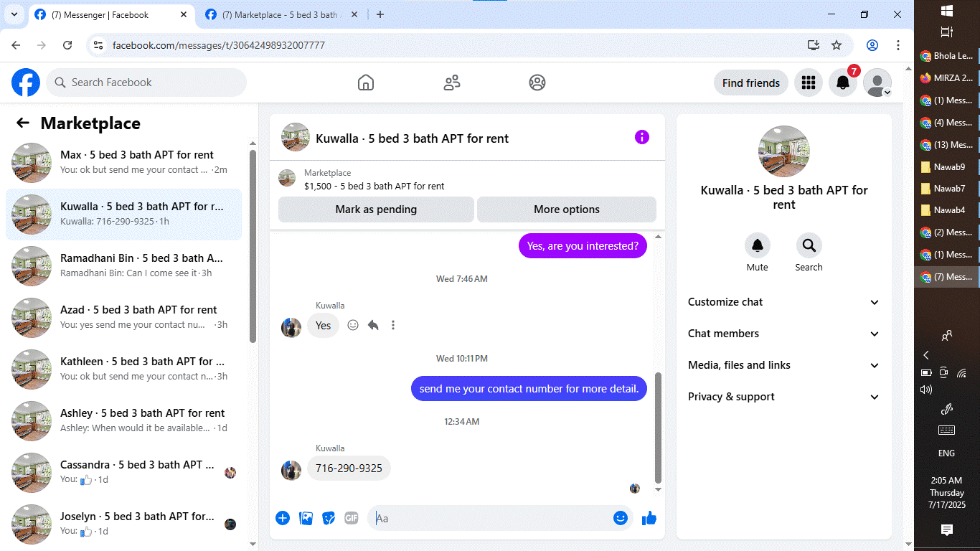The image size is (980, 551).
Task: Choose a sticker from the composer
Action: tap(329, 518)
